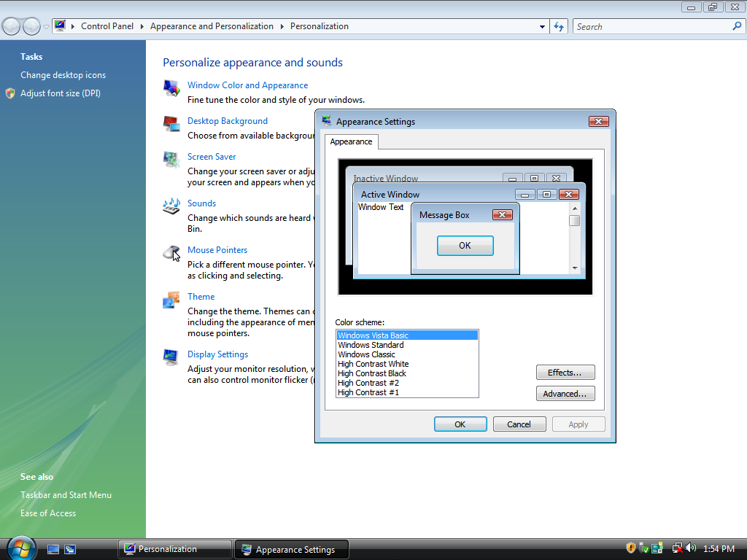
Task: Click the volume speaker tray icon
Action: tap(691, 548)
